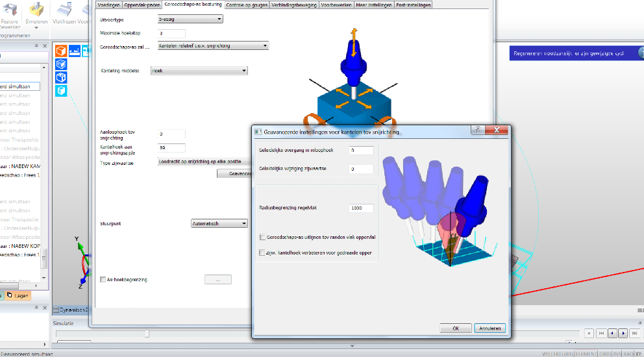Click the cyan shaded cube icon
The image size is (644, 357).
(61, 90)
